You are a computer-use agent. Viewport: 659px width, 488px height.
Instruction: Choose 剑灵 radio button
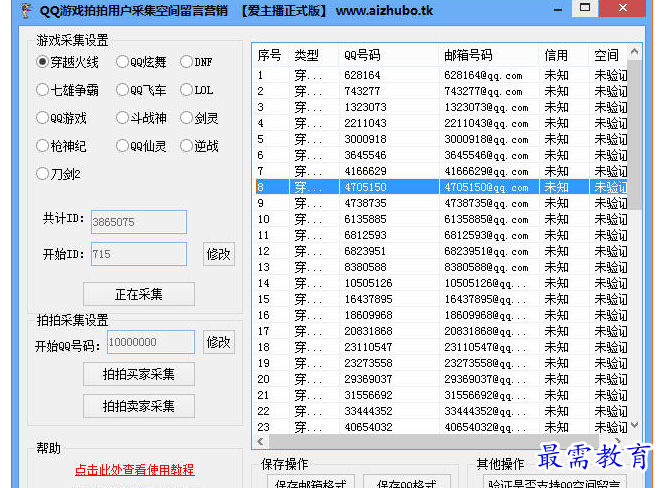coord(199,118)
